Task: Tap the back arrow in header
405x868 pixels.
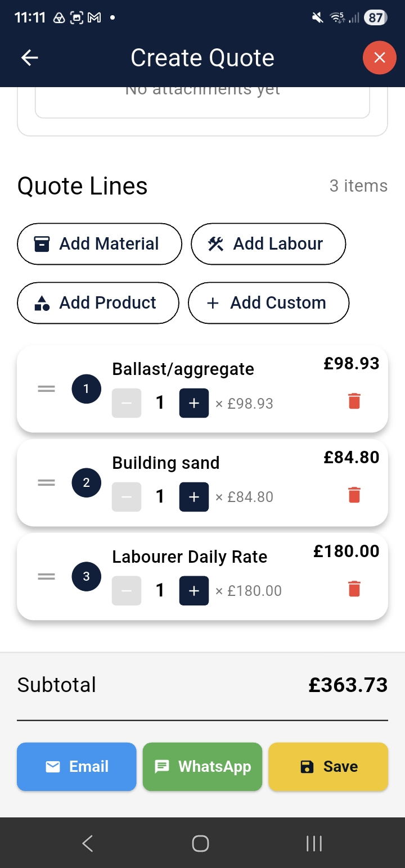Action: [x=30, y=58]
